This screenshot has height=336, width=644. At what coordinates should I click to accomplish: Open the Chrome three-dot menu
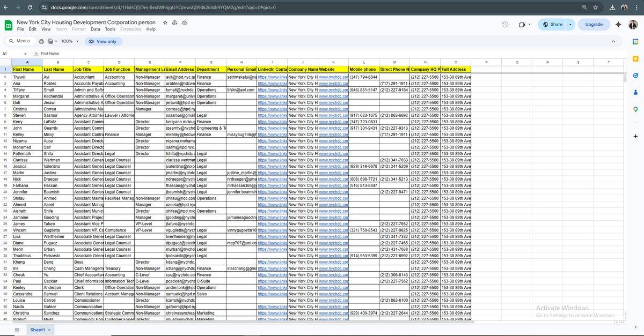[636, 8]
